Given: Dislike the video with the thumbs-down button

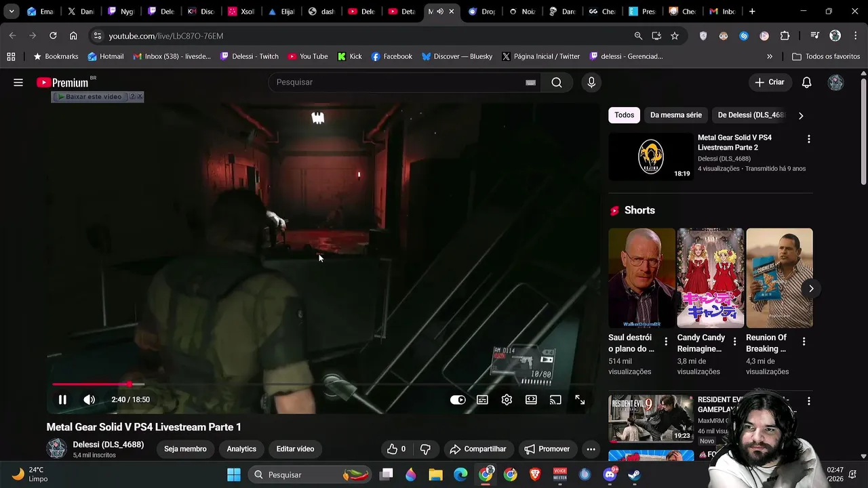Looking at the screenshot, I should point(425,449).
